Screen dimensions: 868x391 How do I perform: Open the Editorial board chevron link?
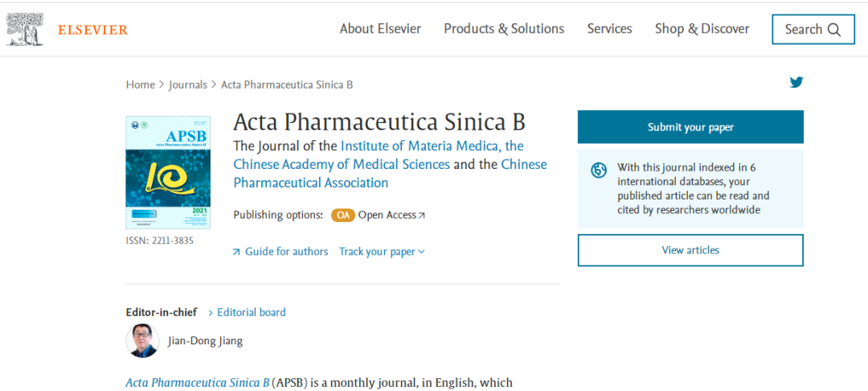247,312
